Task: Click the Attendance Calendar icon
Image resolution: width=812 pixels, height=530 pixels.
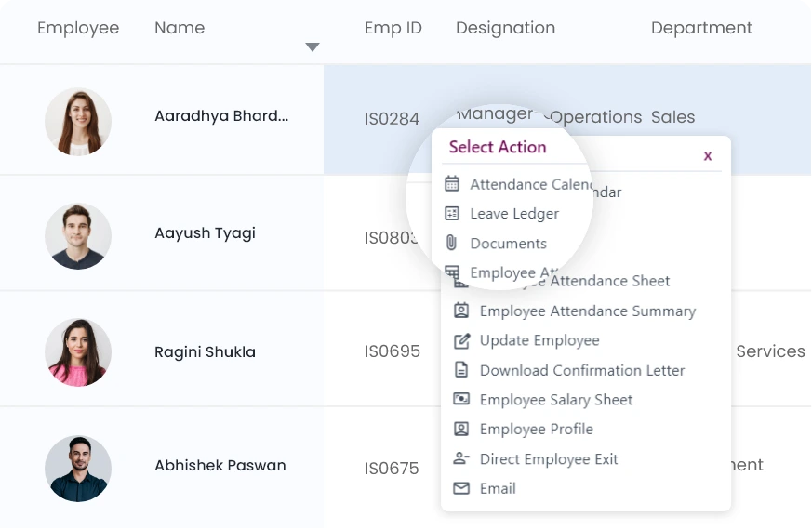Action: (452, 184)
